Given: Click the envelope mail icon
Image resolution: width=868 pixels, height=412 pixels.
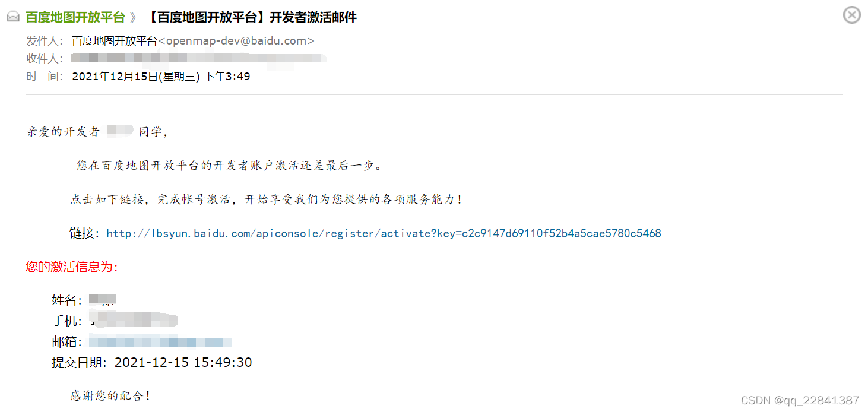Looking at the screenshot, I should point(13,17).
